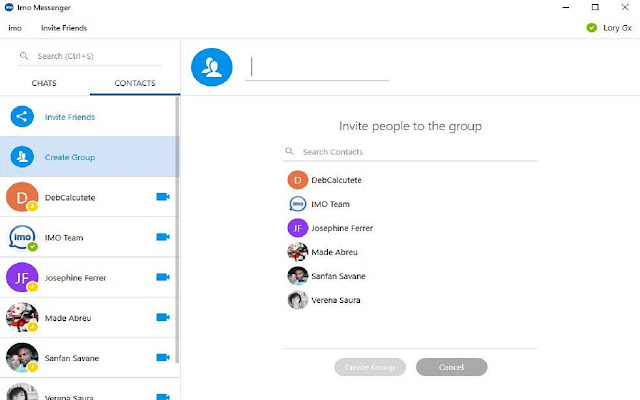Click the green online status icon
This screenshot has width=640, height=400.
tap(591, 28)
